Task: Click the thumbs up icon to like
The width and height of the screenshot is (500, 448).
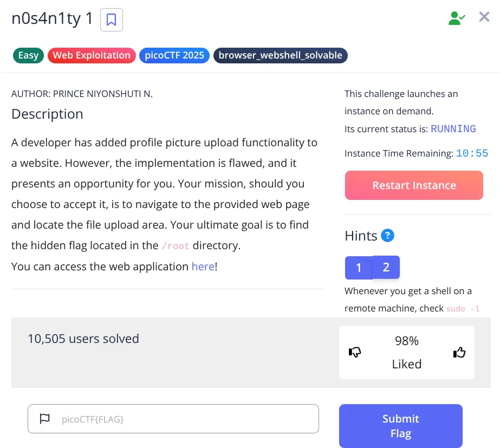Action: pyautogui.click(x=459, y=352)
